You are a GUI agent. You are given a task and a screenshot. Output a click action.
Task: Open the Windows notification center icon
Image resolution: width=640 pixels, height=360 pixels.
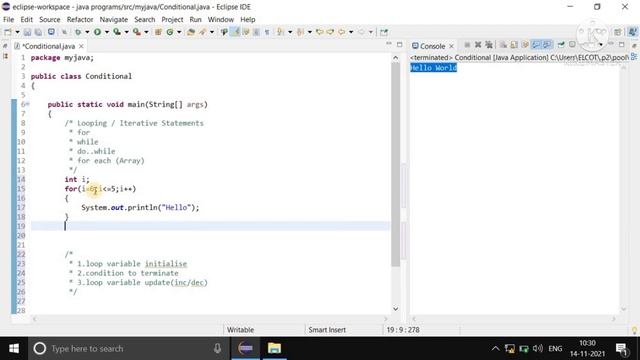coord(621,349)
